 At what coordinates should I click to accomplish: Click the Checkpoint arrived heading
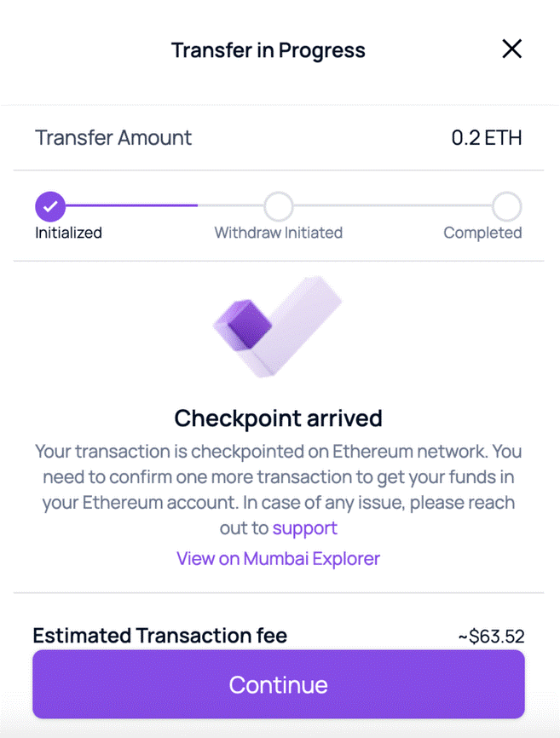coord(278,418)
